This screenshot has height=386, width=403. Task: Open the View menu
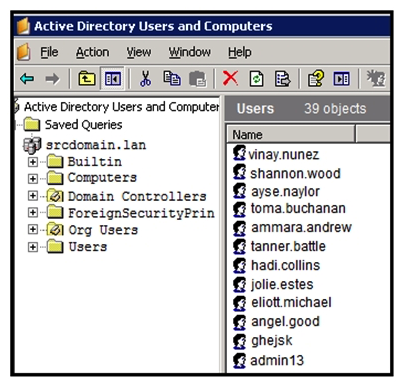tap(139, 52)
